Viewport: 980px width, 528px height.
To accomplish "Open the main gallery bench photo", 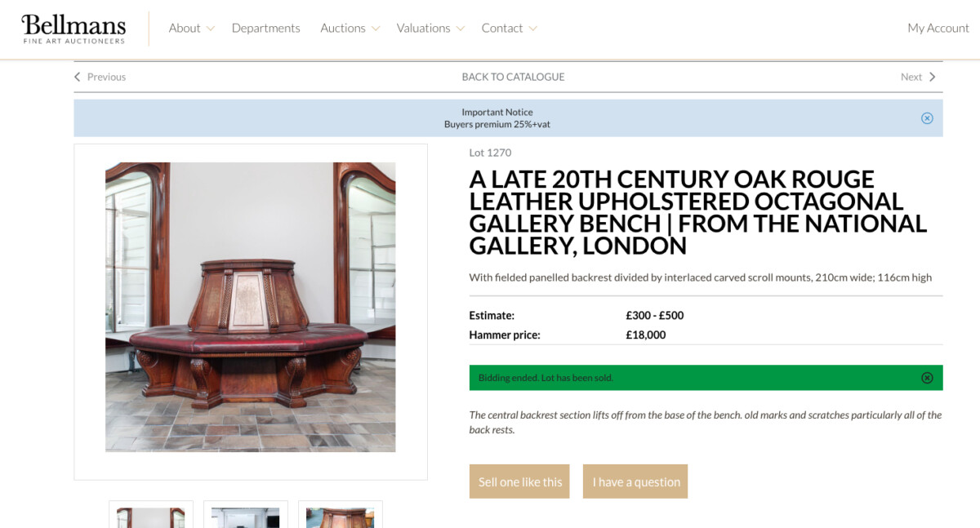I will 250,307.
